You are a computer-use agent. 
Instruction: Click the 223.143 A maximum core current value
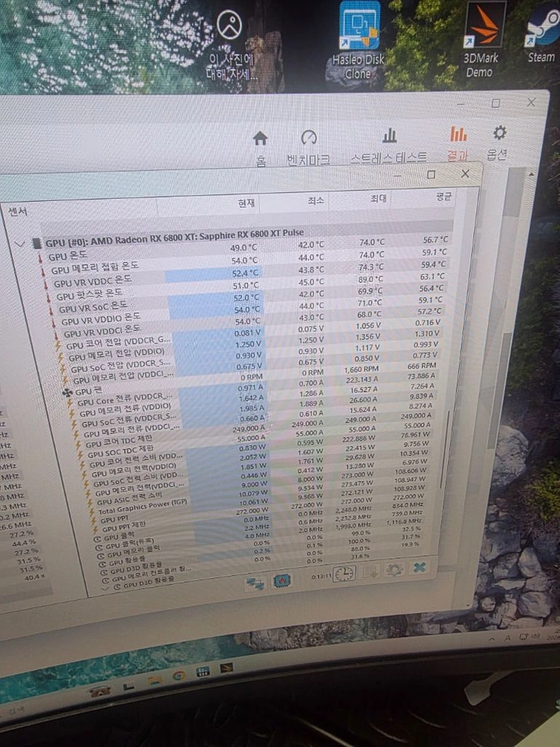click(362, 379)
